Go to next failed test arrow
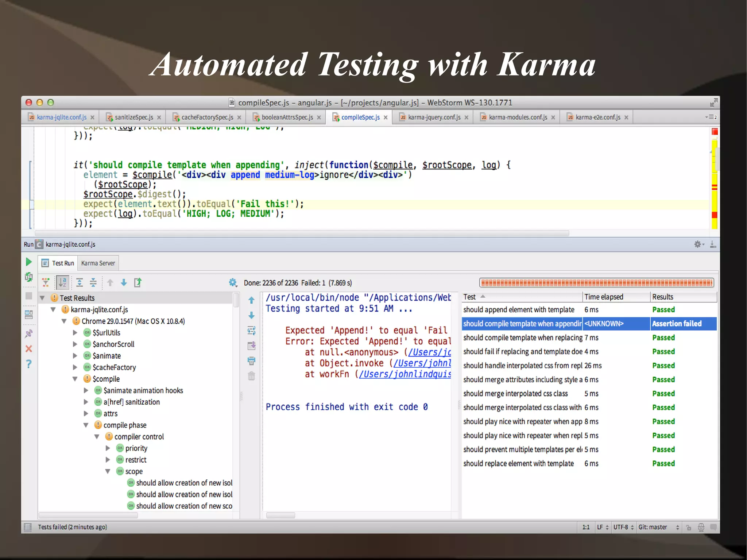747x560 pixels. [x=124, y=282]
